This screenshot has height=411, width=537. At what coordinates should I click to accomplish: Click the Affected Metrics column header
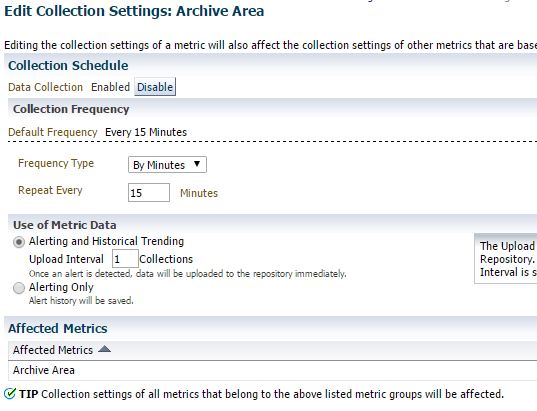[53, 350]
